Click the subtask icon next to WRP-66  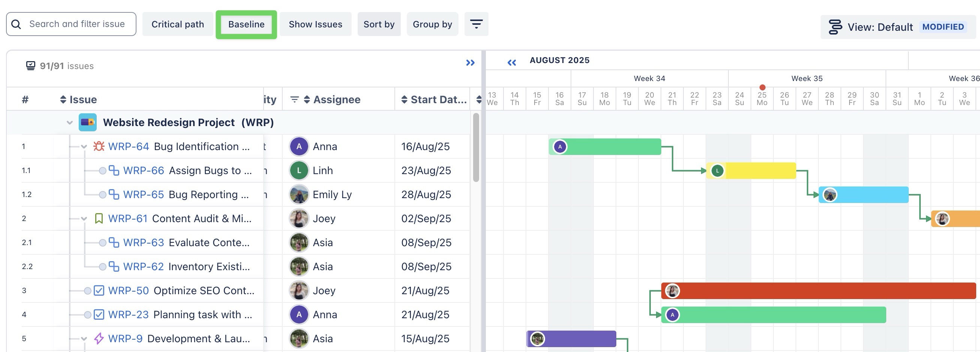coord(114,170)
